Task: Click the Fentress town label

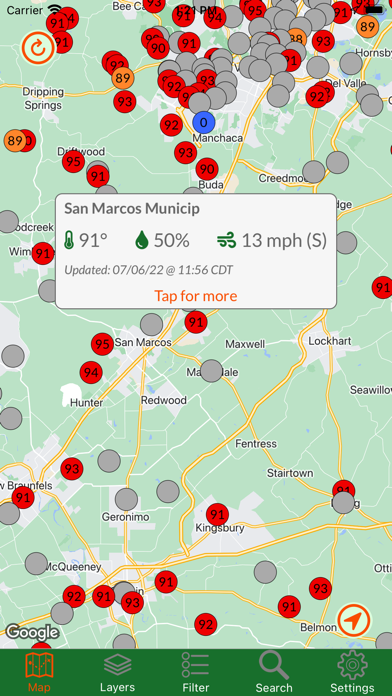Action: tap(256, 443)
